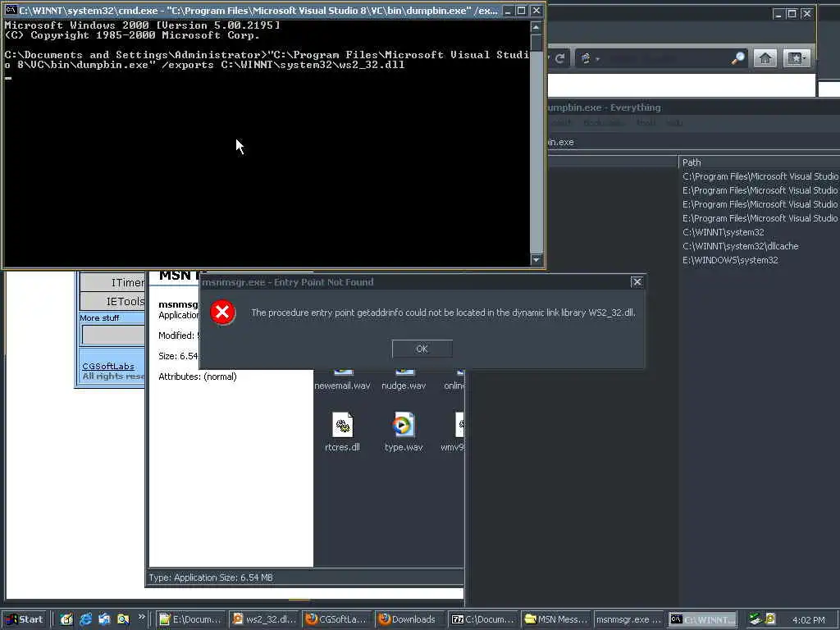This screenshot has width=840, height=630.
Task: Switch to the MSN Mess... folder taskbar button
Action: click(x=556, y=619)
